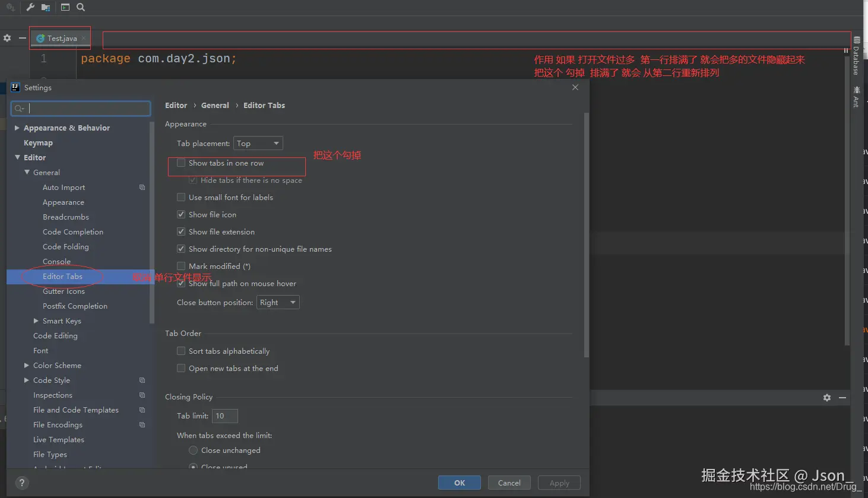Click project-level icon beside Auto Import
Image resolution: width=868 pixels, height=498 pixels.
pyautogui.click(x=142, y=188)
